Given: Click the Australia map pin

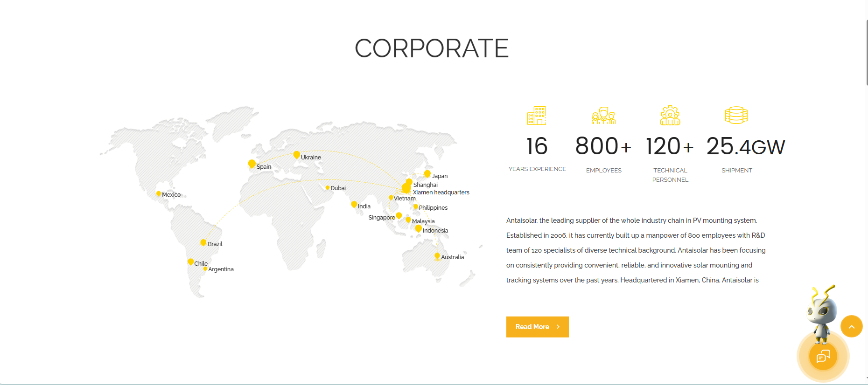Looking at the screenshot, I should (x=437, y=256).
